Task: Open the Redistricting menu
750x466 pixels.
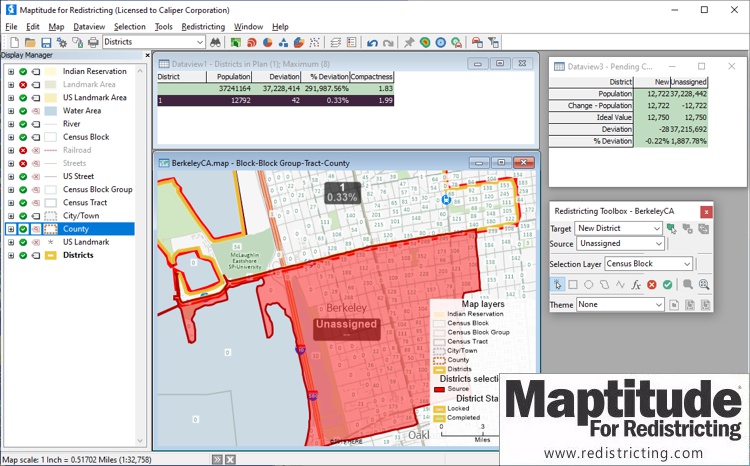Action: (x=203, y=26)
